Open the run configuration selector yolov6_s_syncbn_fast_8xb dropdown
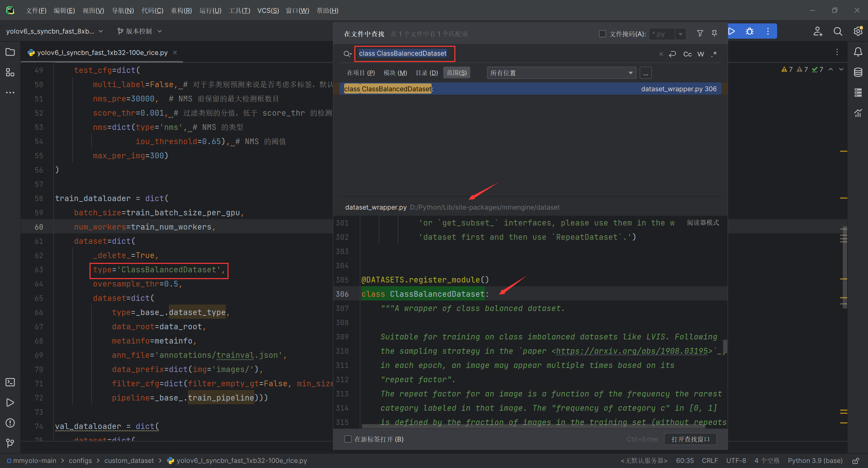868x468 pixels. click(x=100, y=31)
